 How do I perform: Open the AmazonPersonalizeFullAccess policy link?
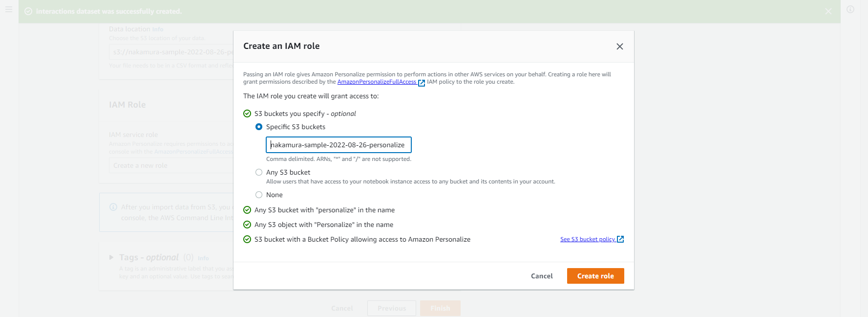click(377, 82)
